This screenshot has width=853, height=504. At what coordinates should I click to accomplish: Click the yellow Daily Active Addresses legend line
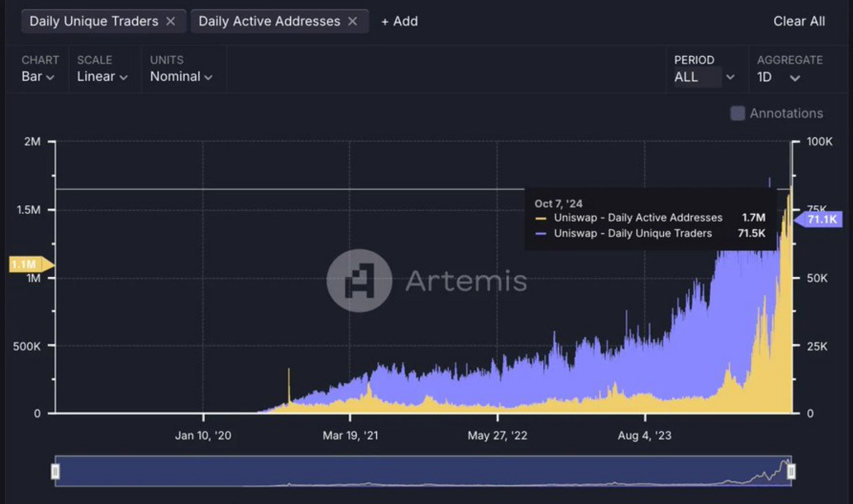point(540,218)
